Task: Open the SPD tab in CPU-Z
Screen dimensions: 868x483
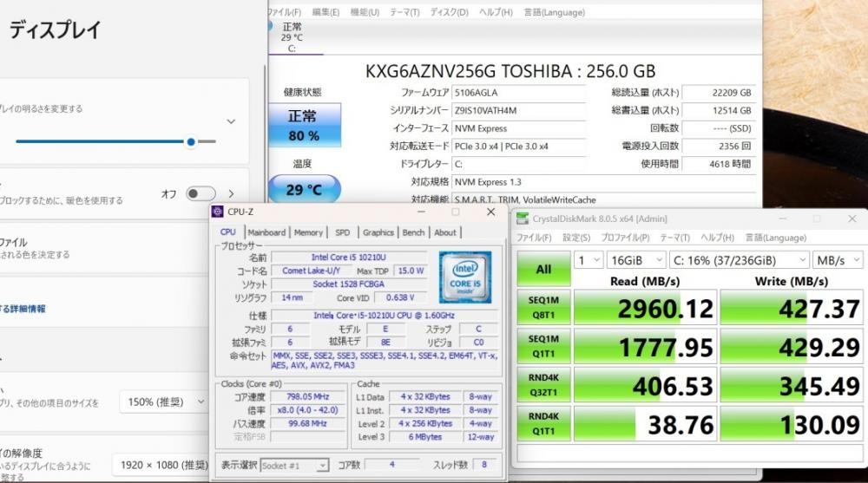Action: [x=343, y=232]
